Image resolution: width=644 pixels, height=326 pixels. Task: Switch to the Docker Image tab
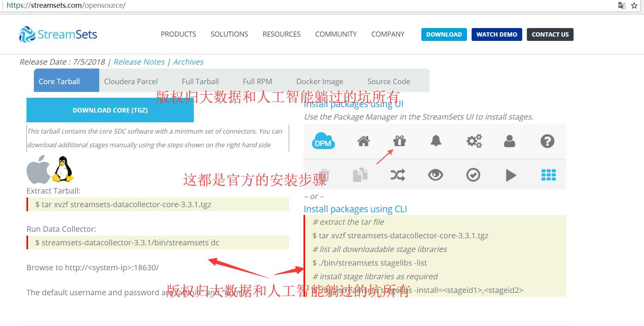[320, 81]
